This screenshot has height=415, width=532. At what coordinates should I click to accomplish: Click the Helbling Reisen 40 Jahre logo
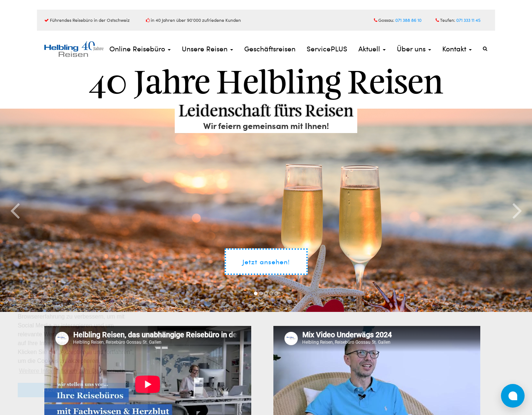(74, 49)
